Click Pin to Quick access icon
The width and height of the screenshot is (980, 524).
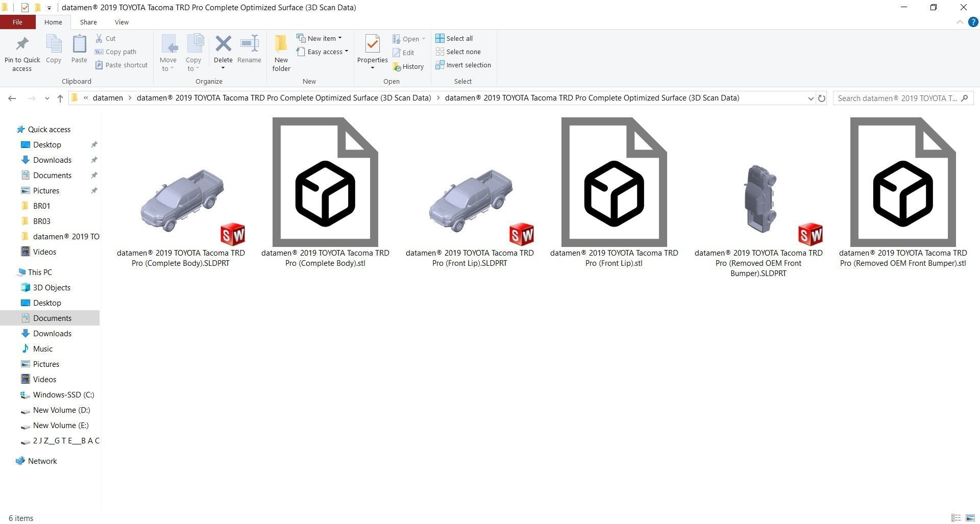click(x=22, y=44)
